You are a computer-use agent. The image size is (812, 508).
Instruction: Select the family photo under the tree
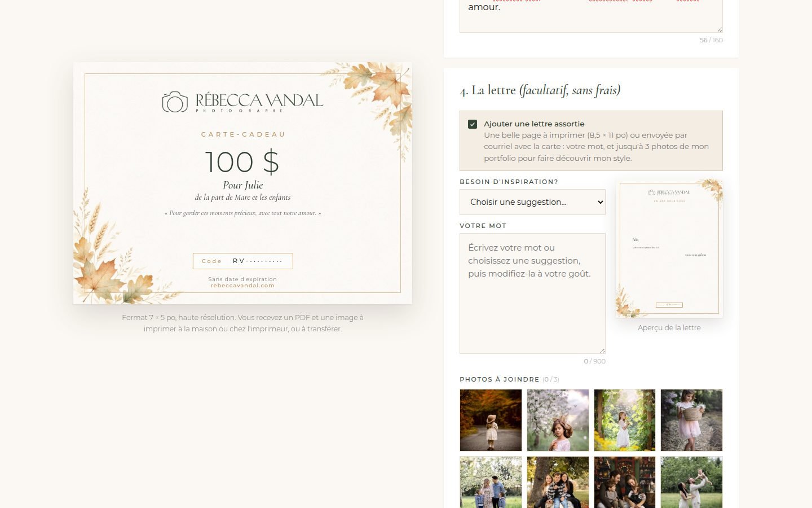point(558,482)
